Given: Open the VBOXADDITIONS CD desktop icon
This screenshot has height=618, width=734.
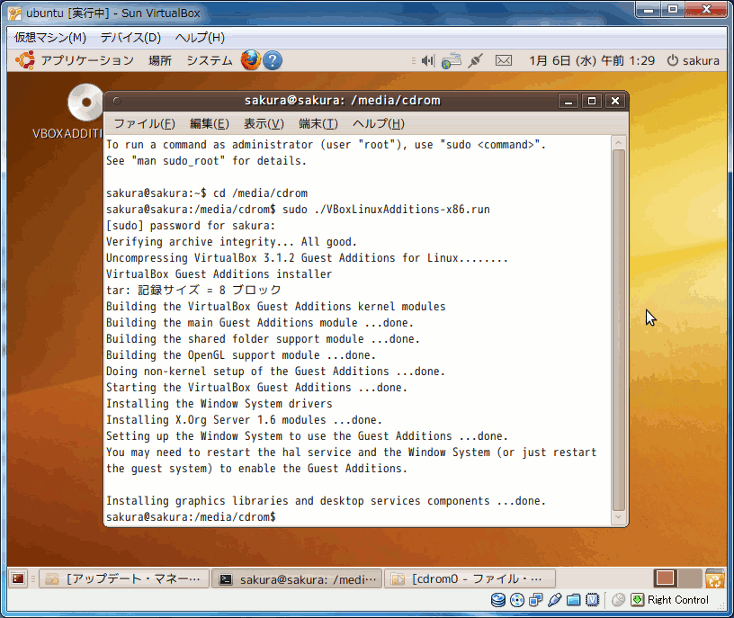Looking at the screenshot, I should (84, 104).
